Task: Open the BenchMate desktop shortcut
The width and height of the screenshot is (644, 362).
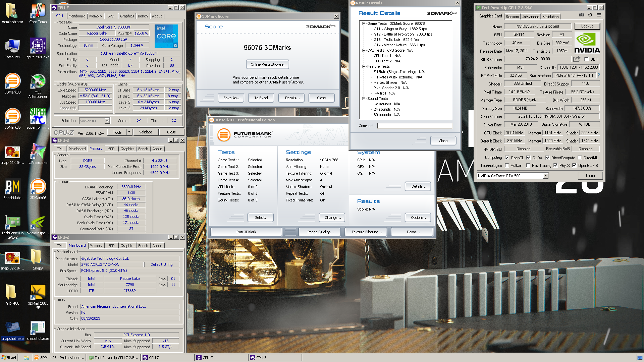Action: coord(12,189)
